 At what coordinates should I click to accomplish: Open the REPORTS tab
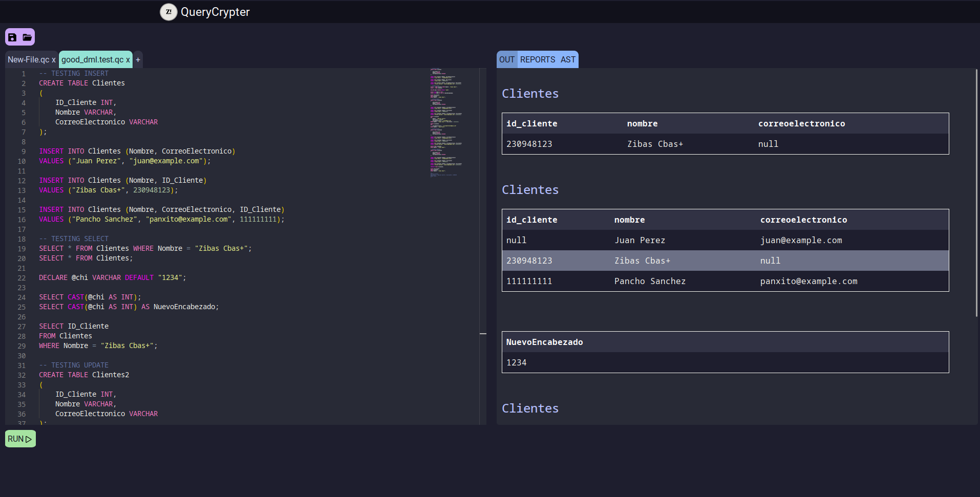[x=538, y=60]
